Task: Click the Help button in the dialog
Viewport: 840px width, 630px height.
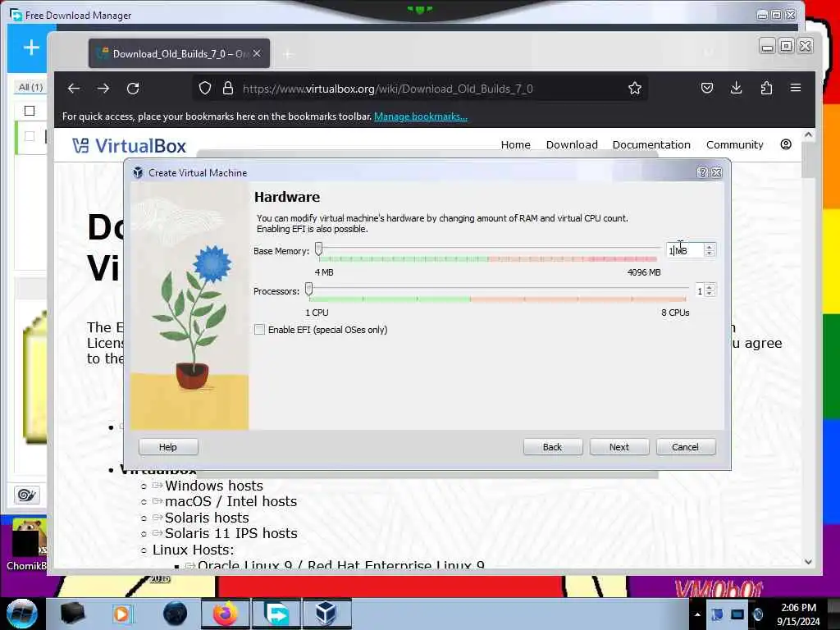Action: coord(168,447)
